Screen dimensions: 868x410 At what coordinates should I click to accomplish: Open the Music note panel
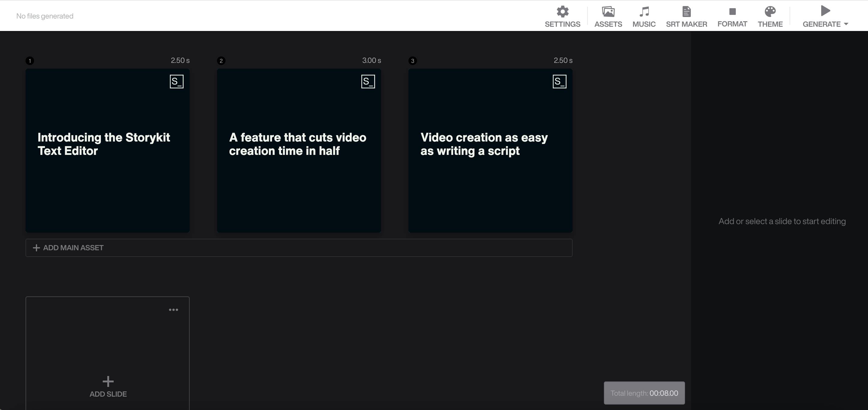(644, 12)
